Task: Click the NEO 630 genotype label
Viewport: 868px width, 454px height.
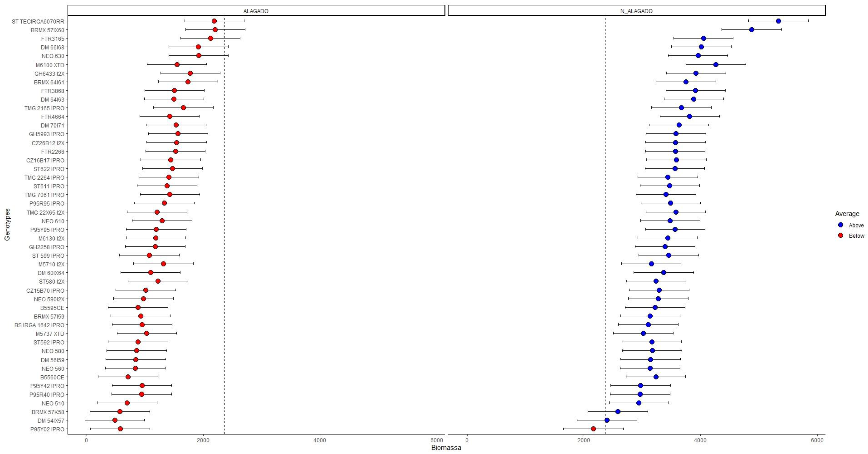Action: click(x=52, y=56)
